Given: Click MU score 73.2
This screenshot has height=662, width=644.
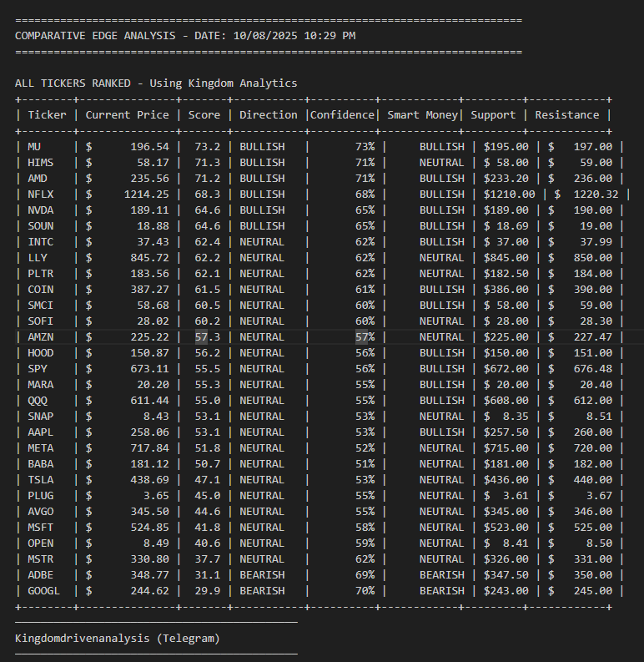Looking at the screenshot, I should click(x=208, y=147).
